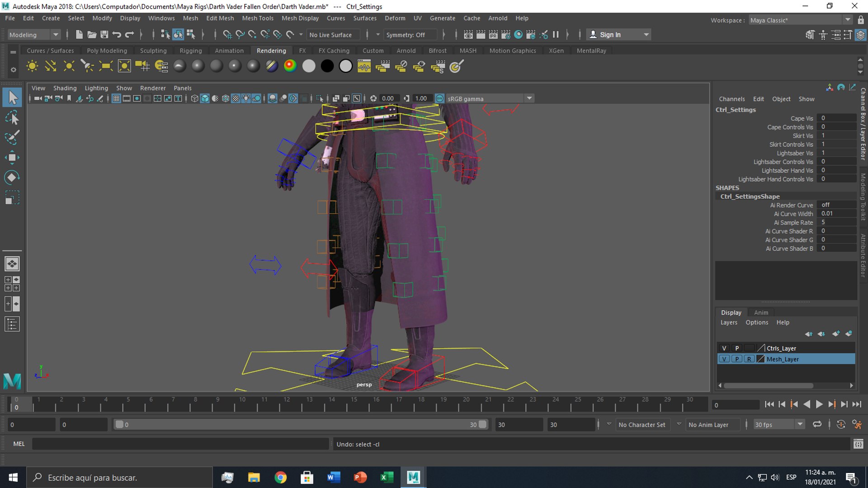
Task: Activate the Lasso selection tool
Action: click(x=12, y=117)
